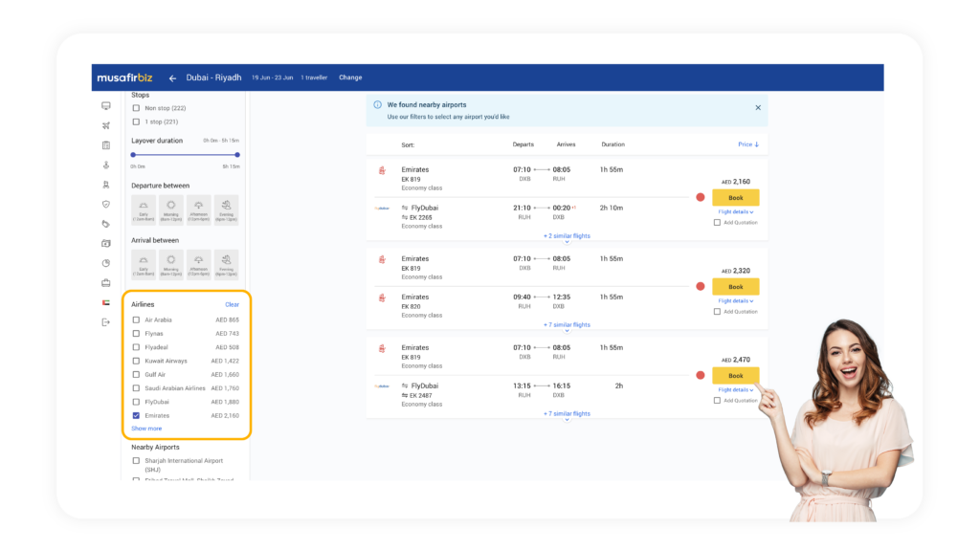
Task: Click the stamp icon in sidebar
Action: [106, 165]
